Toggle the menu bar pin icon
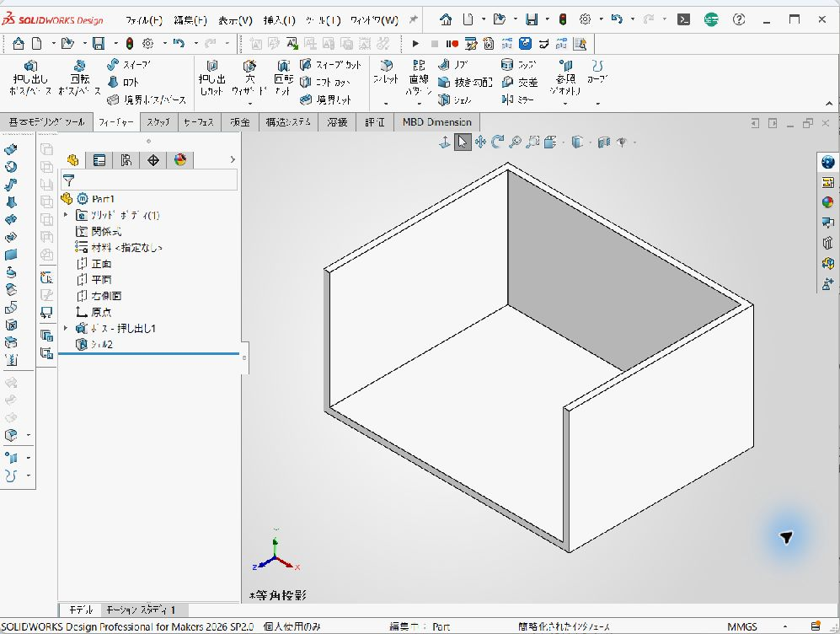Screen dimensions: 840x634 point(413,20)
